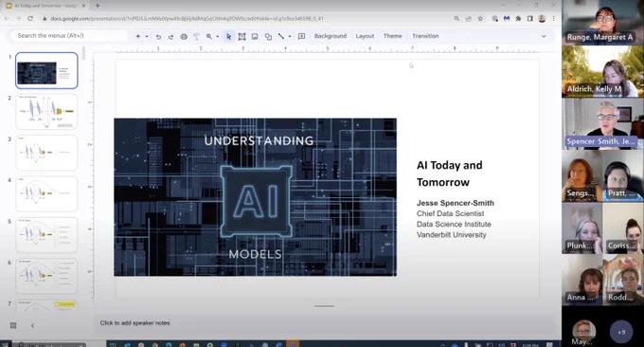
Task: Open the new slide layout dropdown arrow
Action: (147, 37)
